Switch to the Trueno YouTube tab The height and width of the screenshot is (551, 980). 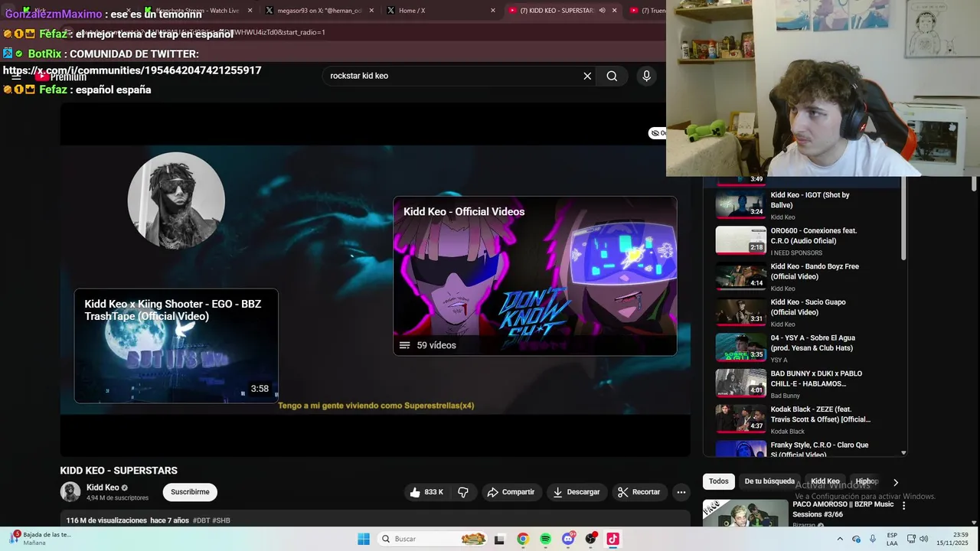[x=647, y=11]
